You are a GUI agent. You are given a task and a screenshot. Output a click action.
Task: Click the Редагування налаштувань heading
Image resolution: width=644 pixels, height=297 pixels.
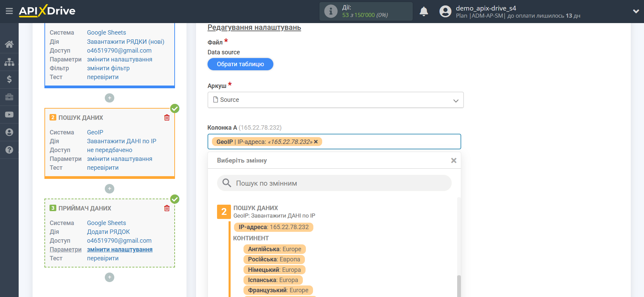coord(254,27)
